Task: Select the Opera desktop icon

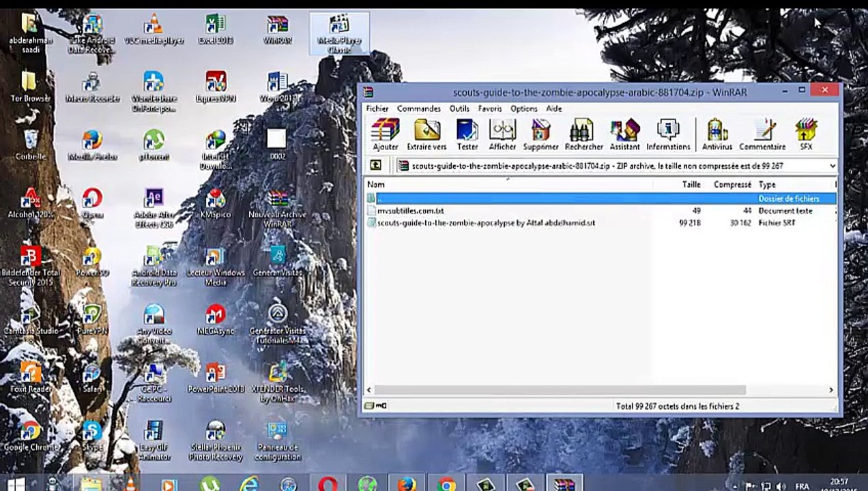Action: coord(92,203)
